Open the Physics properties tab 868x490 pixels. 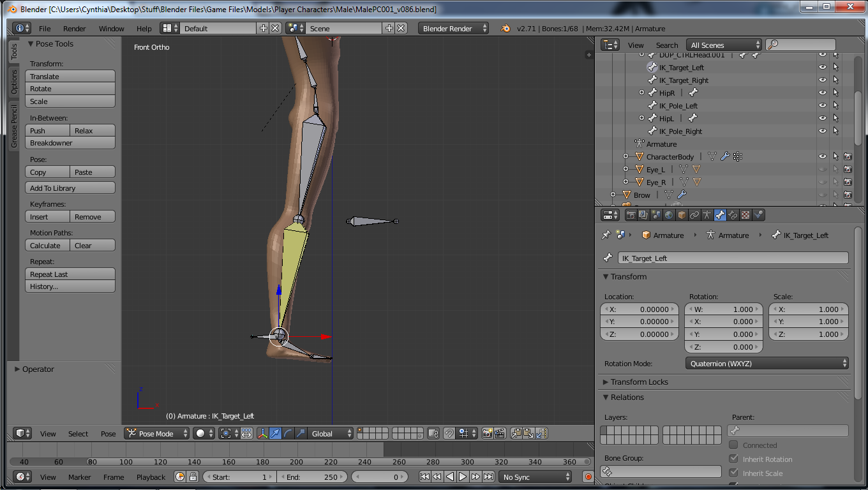click(x=758, y=215)
